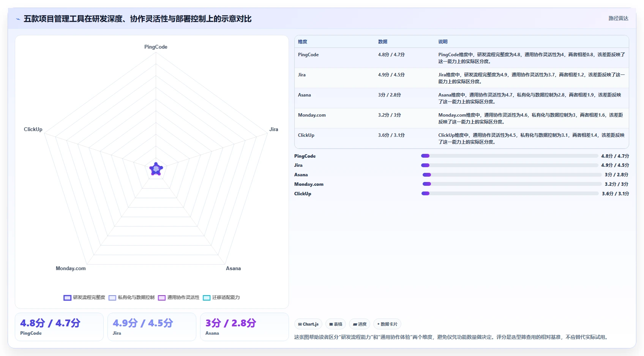Click the Asana progress bar
The image size is (644, 356).
[512, 175]
